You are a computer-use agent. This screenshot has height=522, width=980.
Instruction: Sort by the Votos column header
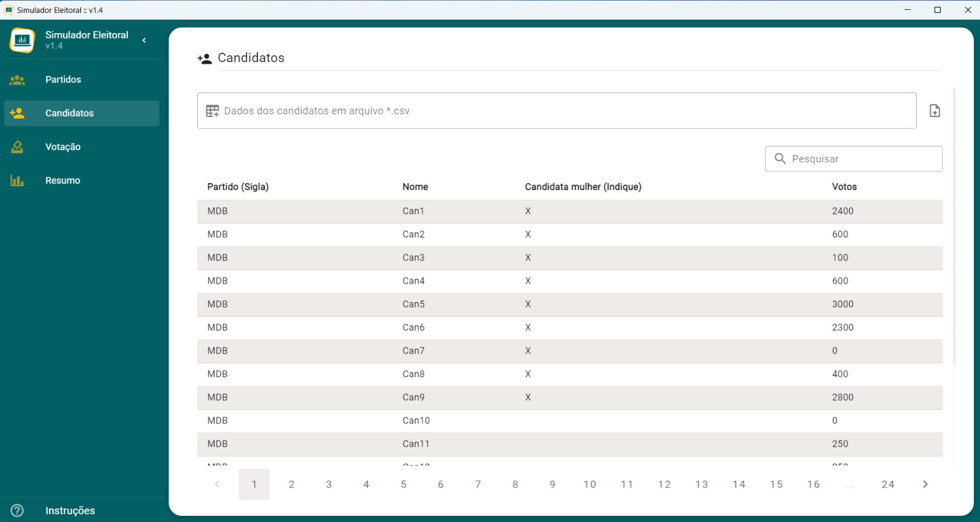click(x=844, y=187)
